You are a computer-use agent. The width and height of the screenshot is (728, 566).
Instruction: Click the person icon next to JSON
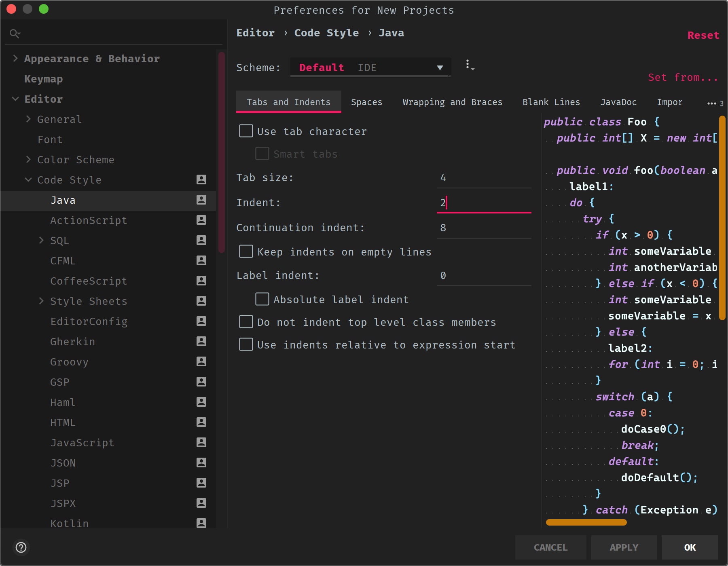tap(202, 463)
